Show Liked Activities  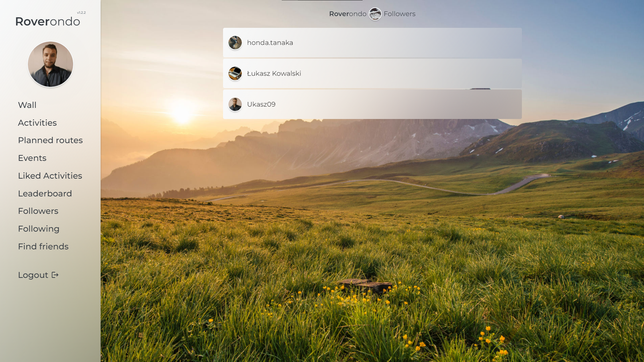pyautogui.click(x=50, y=176)
